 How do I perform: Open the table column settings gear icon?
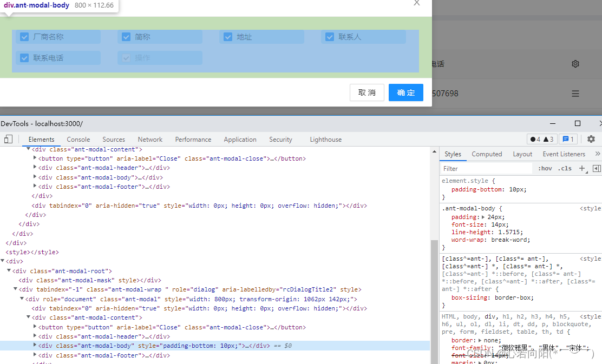coord(575,64)
